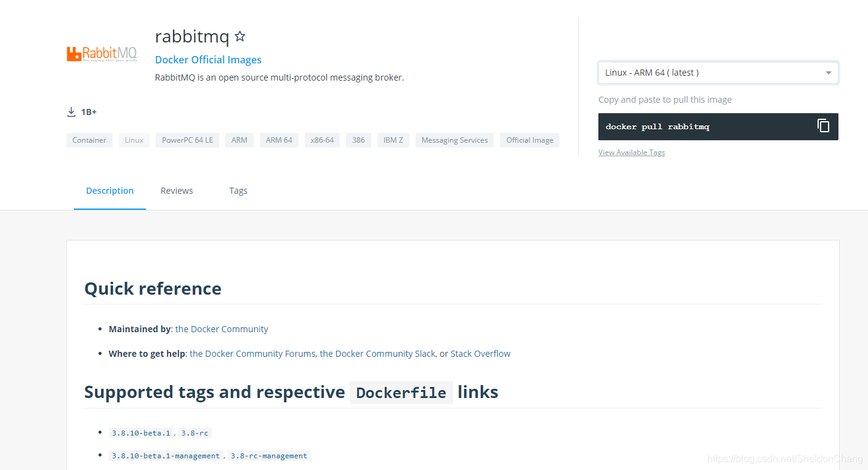The height and width of the screenshot is (470, 868).
Task: Select the 386 tag chip
Action: [x=358, y=140]
